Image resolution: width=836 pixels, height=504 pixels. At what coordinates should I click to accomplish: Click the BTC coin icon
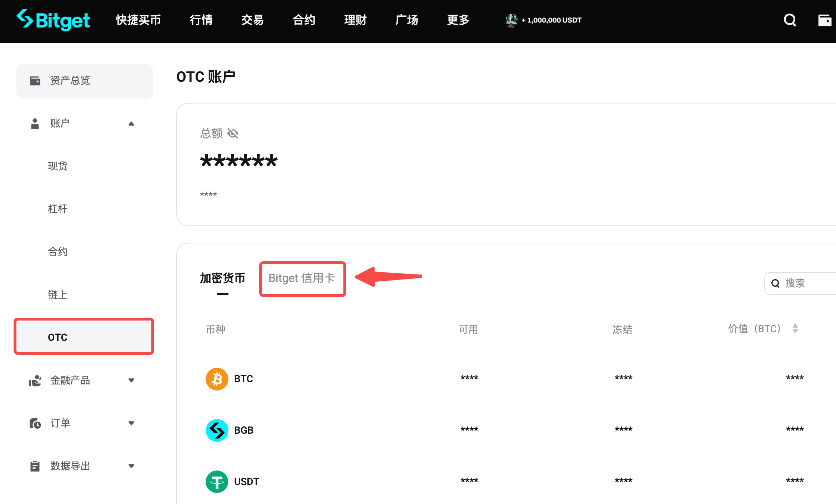(x=217, y=379)
